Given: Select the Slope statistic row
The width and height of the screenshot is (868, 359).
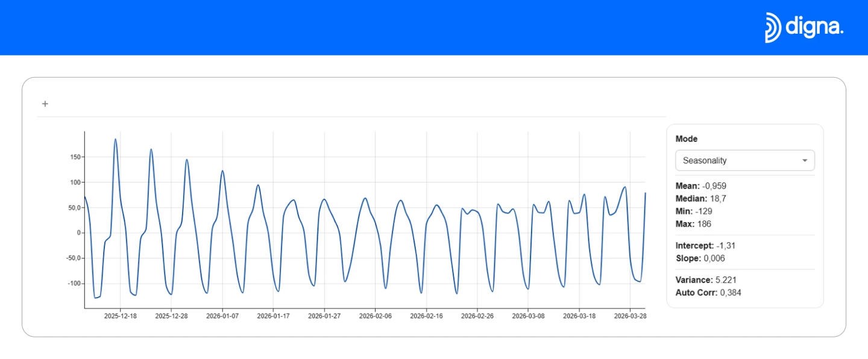Looking at the screenshot, I should tap(700, 258).
